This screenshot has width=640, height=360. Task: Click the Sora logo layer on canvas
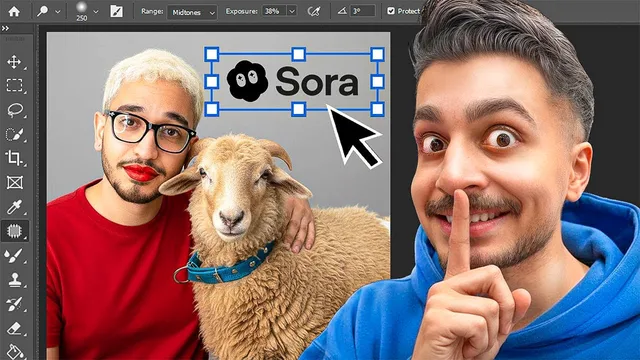tap(293, 81)
